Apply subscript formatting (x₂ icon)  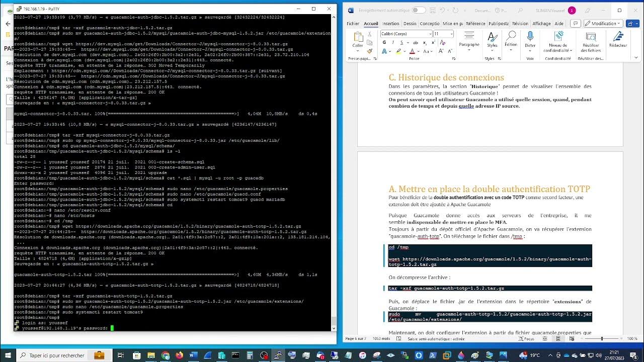[425, 43]
